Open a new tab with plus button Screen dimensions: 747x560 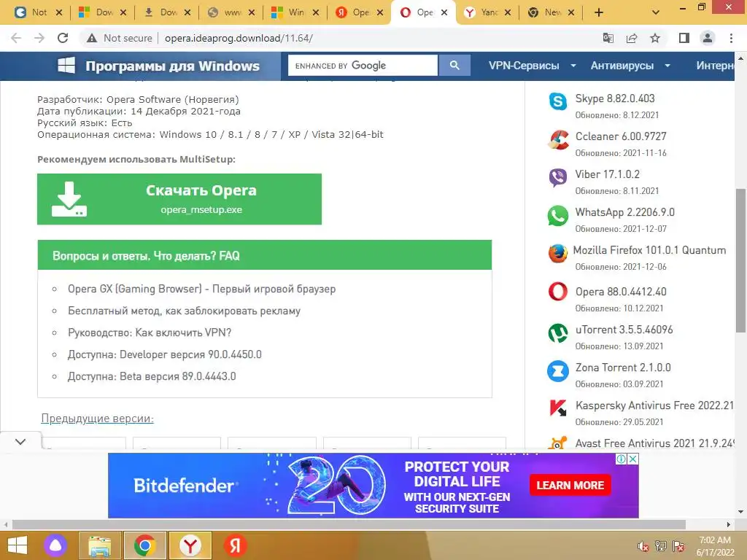tap(599, 12)
